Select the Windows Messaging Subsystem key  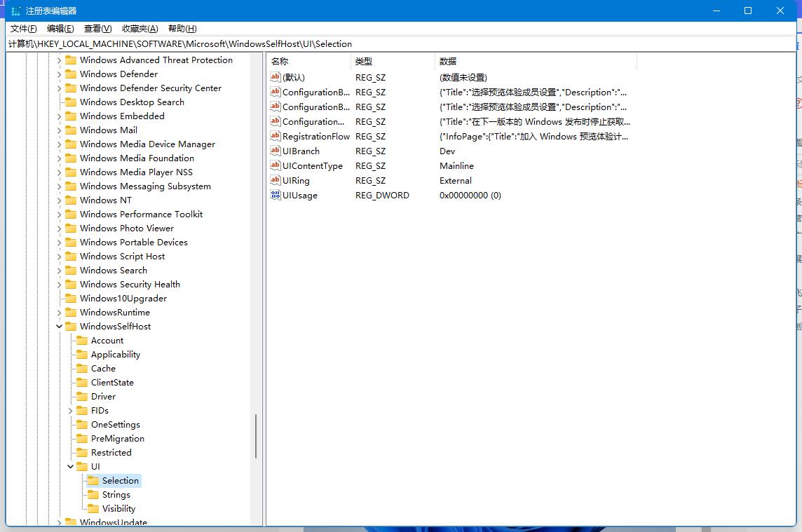tap(145, 186)
